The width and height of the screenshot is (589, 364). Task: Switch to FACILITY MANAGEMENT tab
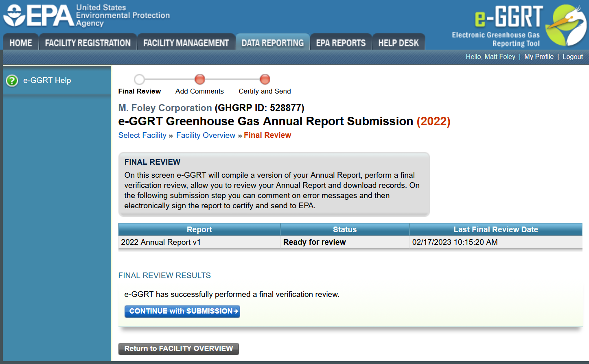click(186, 43)
